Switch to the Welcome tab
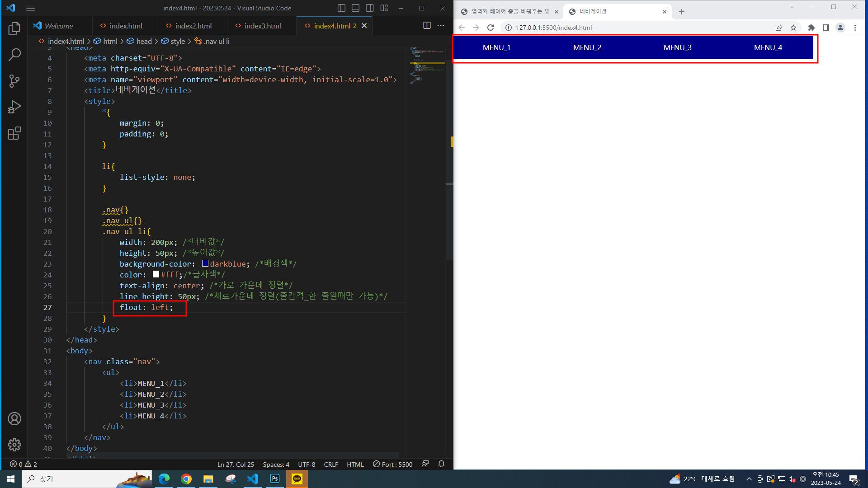 59,26
